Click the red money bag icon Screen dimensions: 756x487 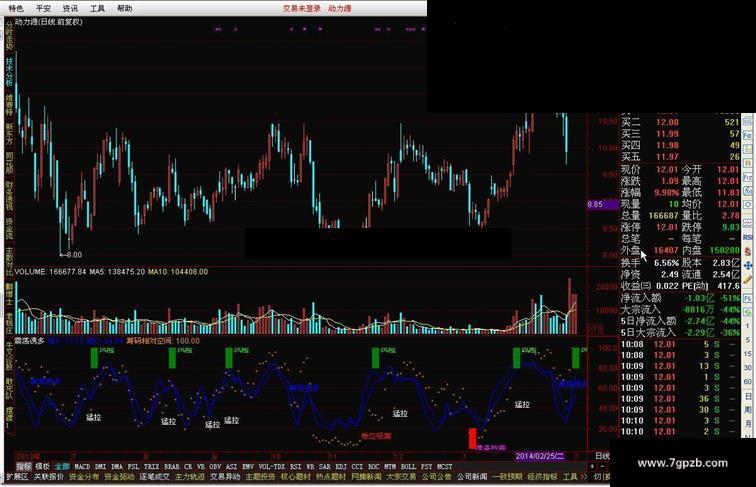[748, 251]
